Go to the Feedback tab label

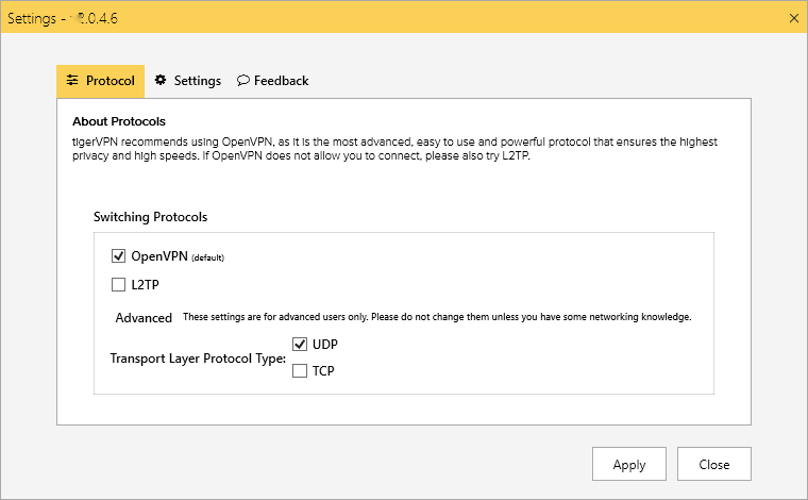(281, 81)
